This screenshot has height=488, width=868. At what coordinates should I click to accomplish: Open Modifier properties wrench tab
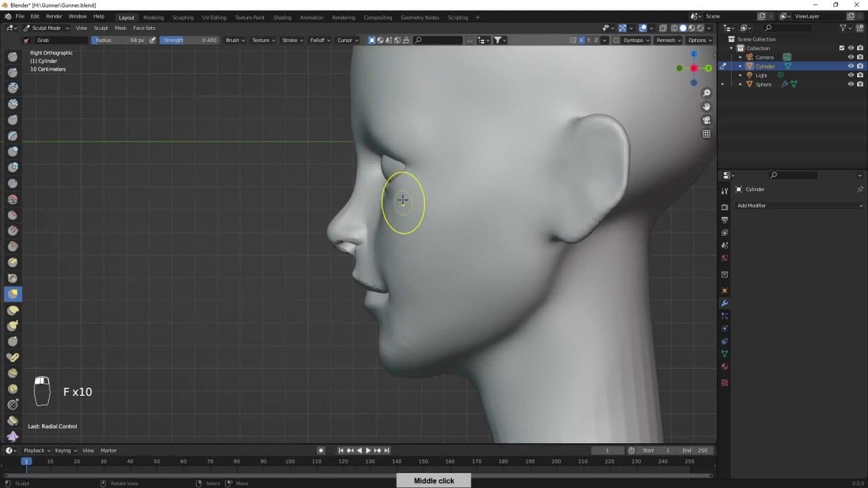pos(724,303)
